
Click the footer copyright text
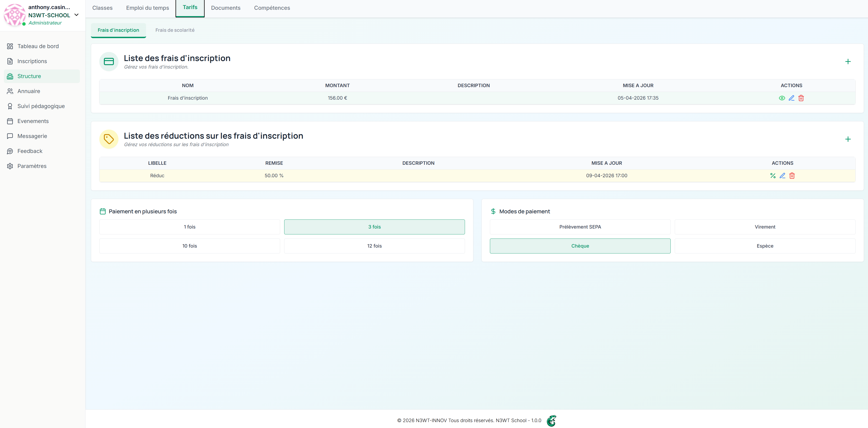469,421
